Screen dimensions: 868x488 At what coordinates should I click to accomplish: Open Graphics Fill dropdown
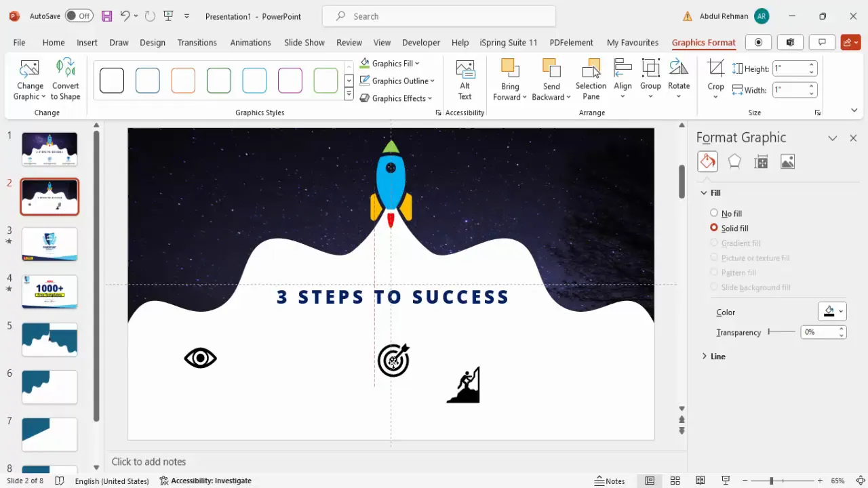click(390, 63)
